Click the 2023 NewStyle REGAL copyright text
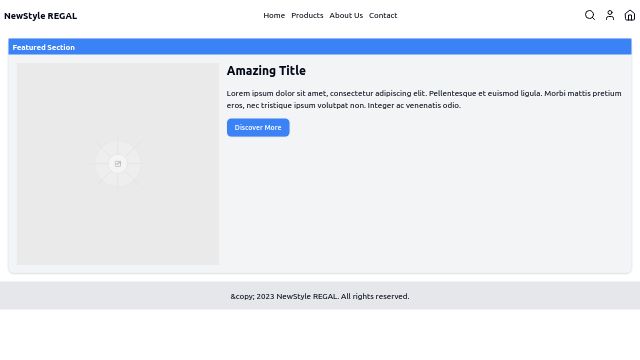640x360 pixels. 320,296
